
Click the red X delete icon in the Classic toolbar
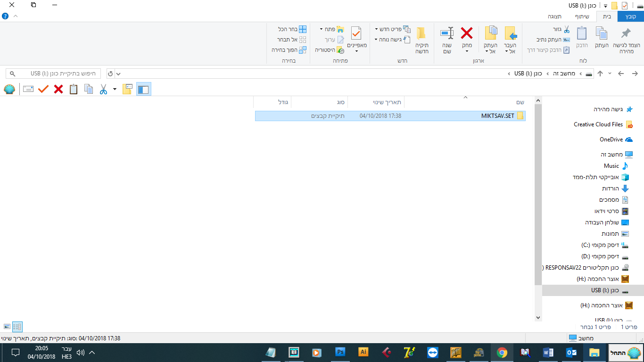point(58,89)
